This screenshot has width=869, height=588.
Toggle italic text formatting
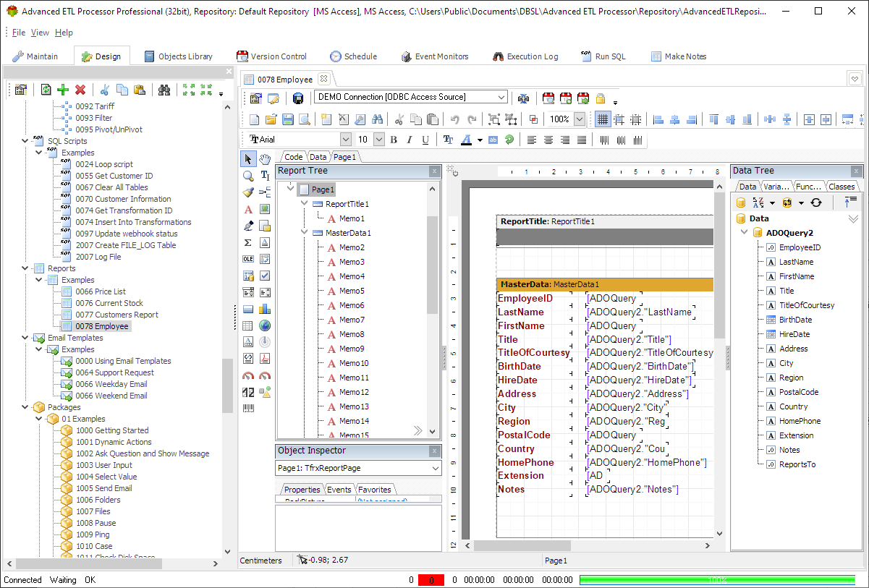coord(410,140)
